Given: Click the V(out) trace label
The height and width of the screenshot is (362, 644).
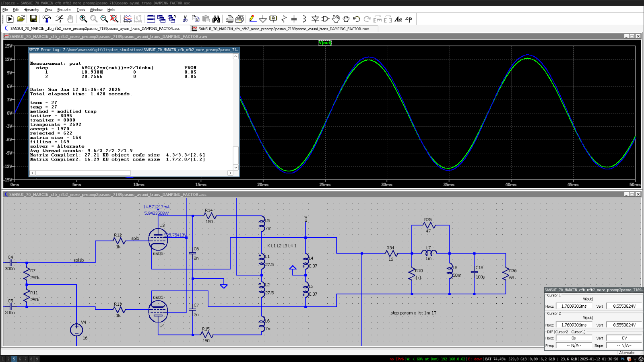Looking at the screenshot, I should (325, 43).
